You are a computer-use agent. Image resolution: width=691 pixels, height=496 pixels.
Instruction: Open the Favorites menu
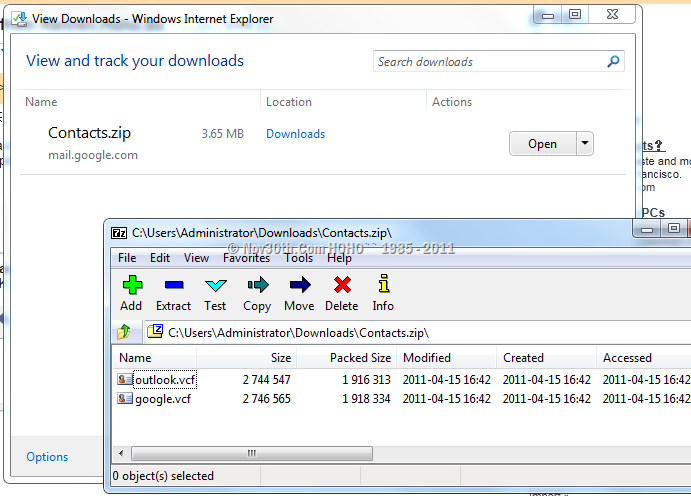246,258
